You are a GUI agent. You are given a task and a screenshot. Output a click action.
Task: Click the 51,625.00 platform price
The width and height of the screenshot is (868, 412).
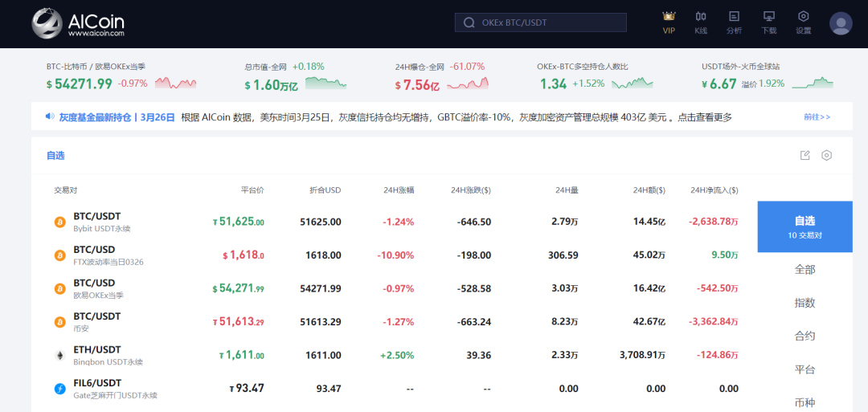point(239,222)
